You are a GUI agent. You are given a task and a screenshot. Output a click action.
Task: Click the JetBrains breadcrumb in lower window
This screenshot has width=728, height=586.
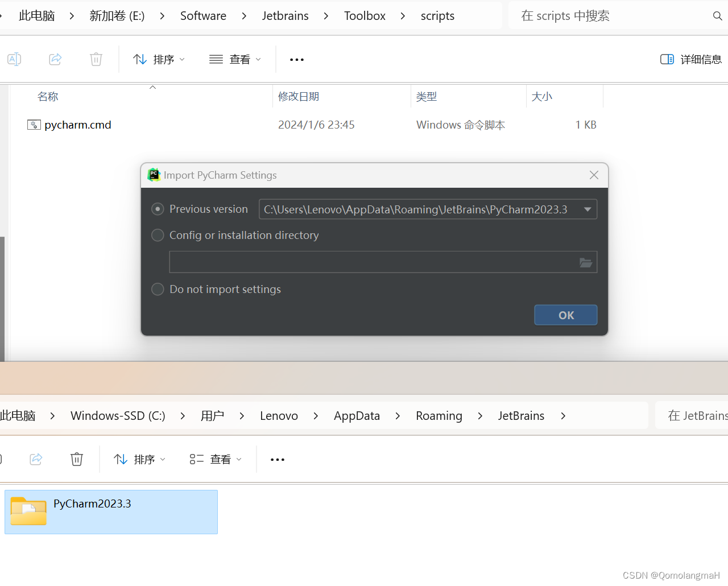(x=521, y=416)
